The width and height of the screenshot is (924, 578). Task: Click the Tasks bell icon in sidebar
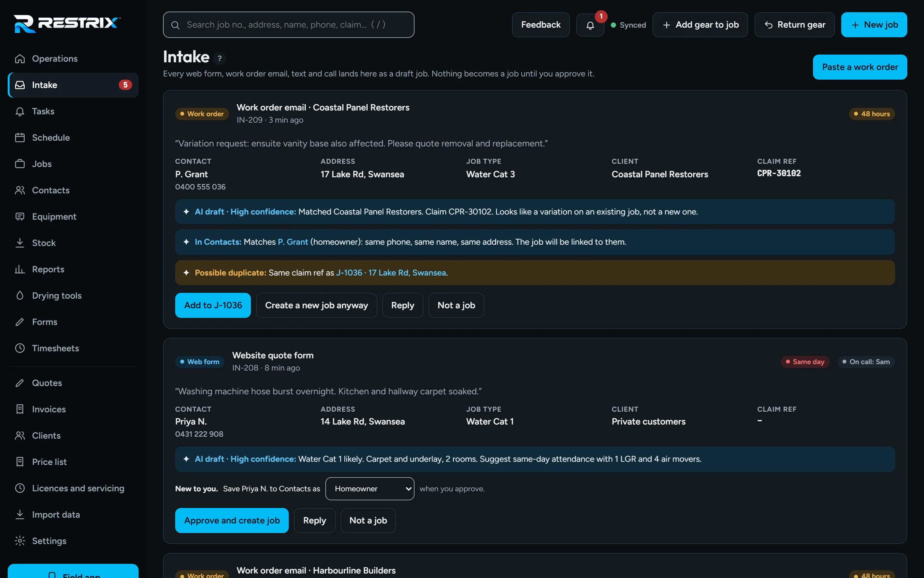coord(20,111)
